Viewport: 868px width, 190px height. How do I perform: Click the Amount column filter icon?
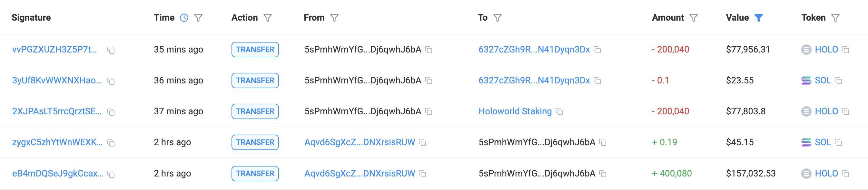(x=694, y=18)
